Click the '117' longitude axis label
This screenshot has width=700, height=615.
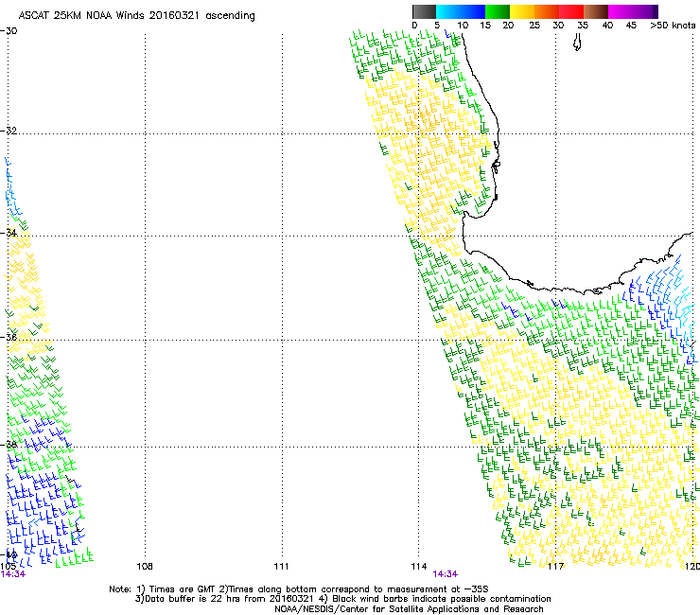(x=556, y=567)
